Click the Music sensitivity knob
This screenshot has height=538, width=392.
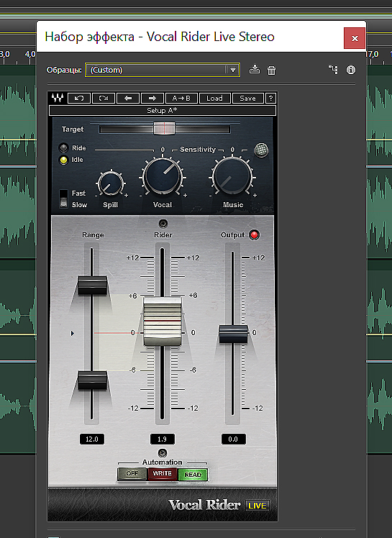pyautogui.click(x=232, y=176)
